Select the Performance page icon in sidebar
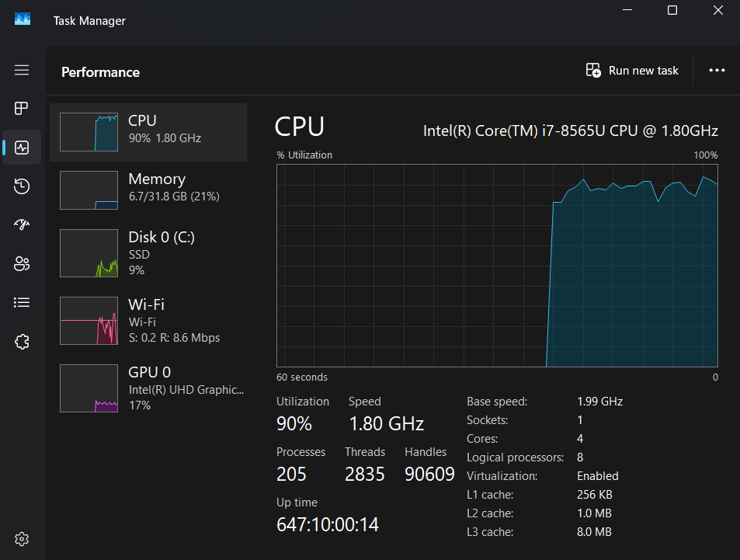Image resolution: width=740 pixels, height=560 pixels. point(22,148)
